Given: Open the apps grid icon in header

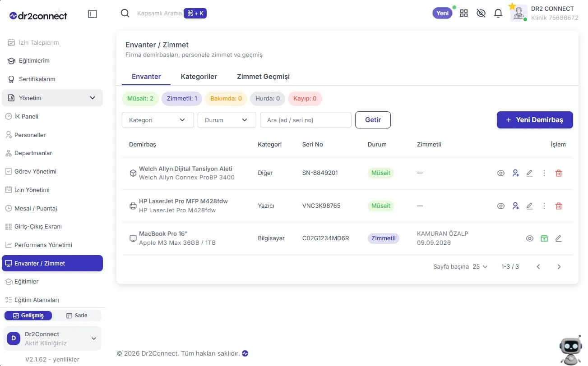Looking at the screenshot, I should coord(464,13).
